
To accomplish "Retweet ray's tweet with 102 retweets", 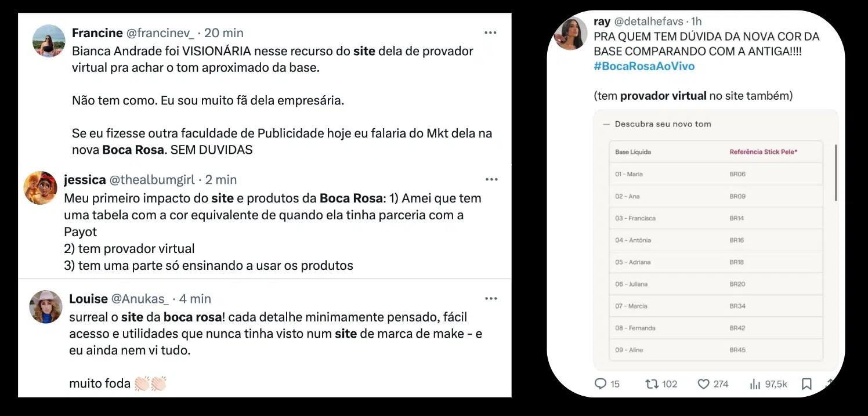I will [652, 384].
